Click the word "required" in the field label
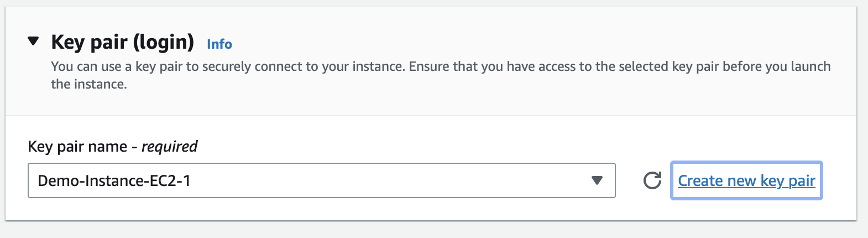868x238 pixels. coord(169,146)
